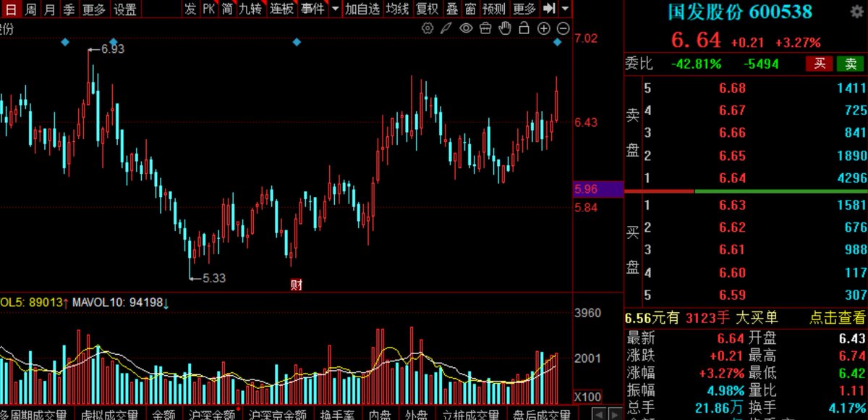
Task: Click the 预测 forecast button
Action: point(494,9)
